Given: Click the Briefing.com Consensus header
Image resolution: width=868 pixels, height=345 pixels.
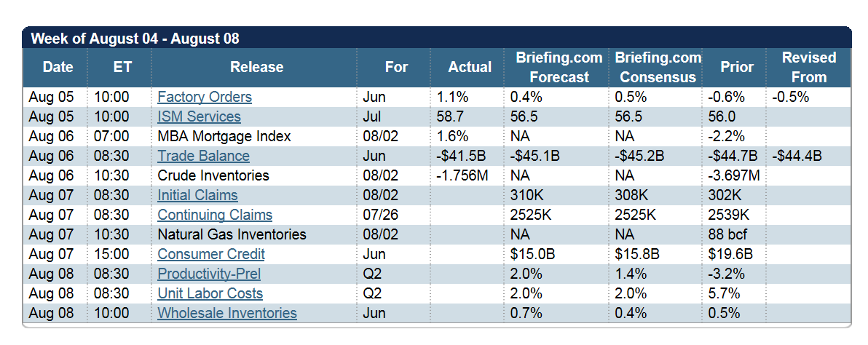Looking at the screenshot, I should coord(658,67).
